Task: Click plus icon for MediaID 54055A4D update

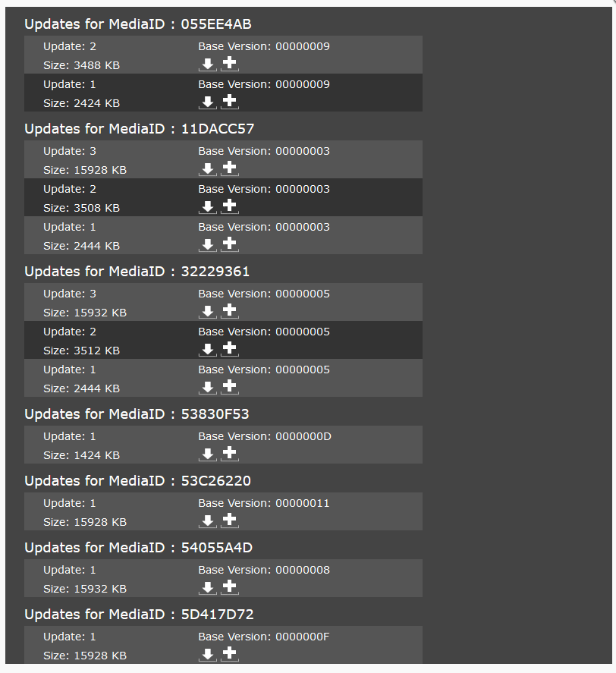Action: (230, 587)
